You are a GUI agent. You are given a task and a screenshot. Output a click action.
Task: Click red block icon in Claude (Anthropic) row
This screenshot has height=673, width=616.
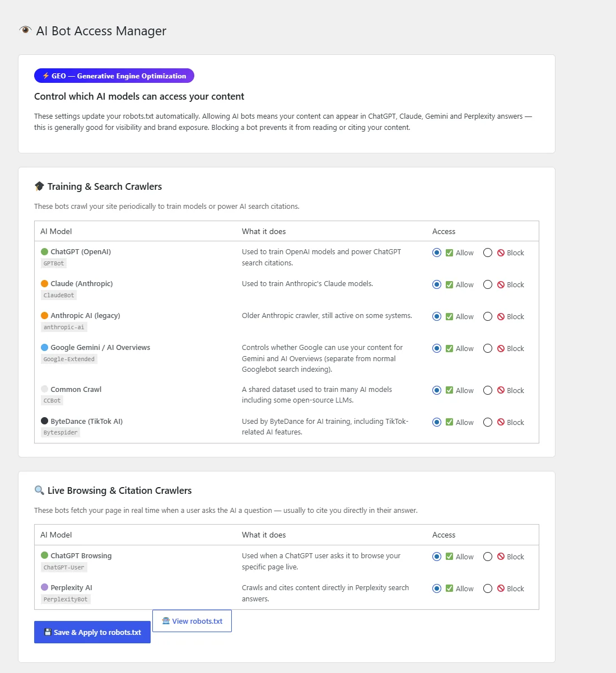[x=501, y=285]
